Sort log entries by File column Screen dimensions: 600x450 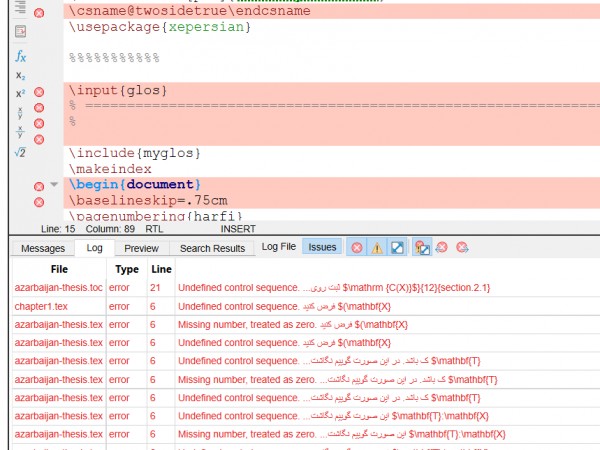coord(59,269)
